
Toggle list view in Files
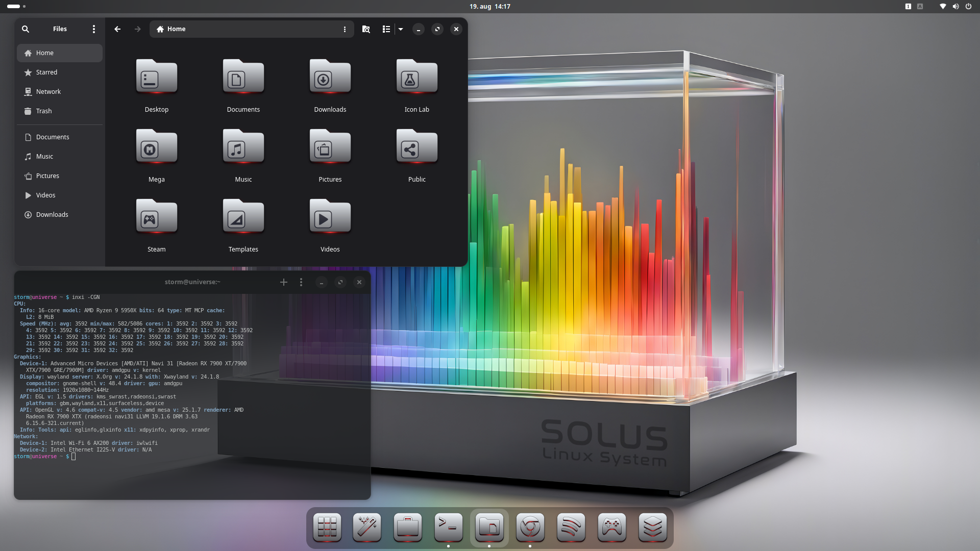pos(386,29)
